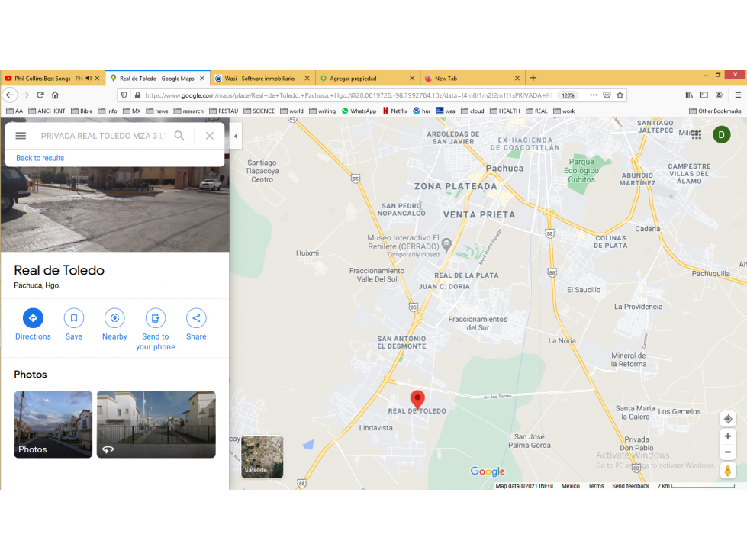Click the Maps search input field
The image size is (747, 560).
click(103, 136)
